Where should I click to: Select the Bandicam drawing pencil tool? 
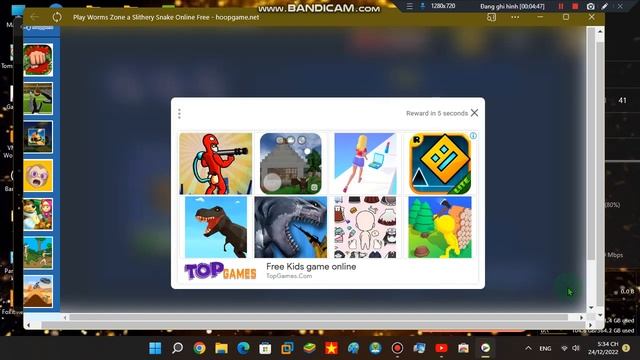pos(604,6)
